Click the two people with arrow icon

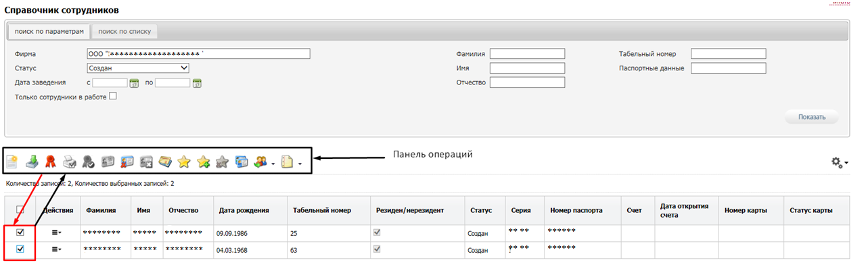click(x=260, y=162)
